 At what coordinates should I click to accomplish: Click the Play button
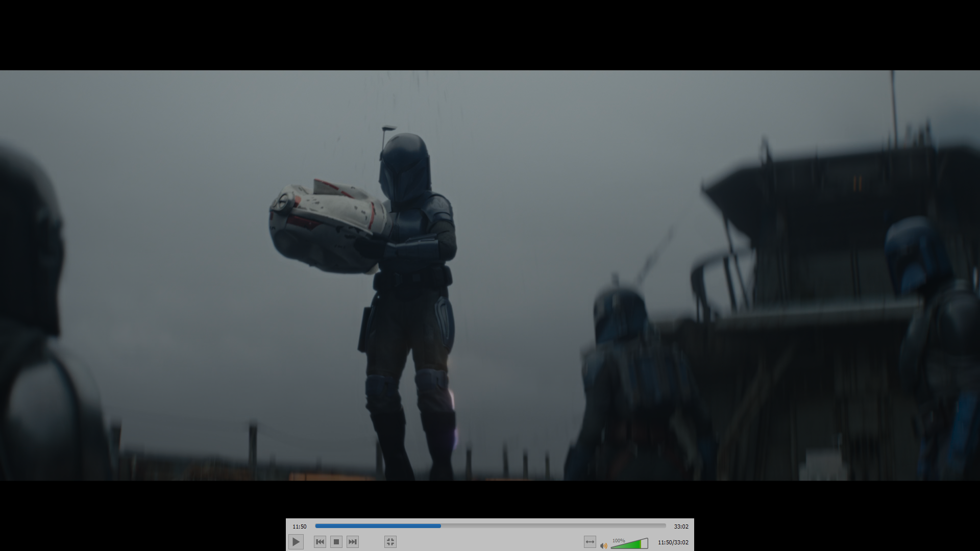[x=296, y=542]
